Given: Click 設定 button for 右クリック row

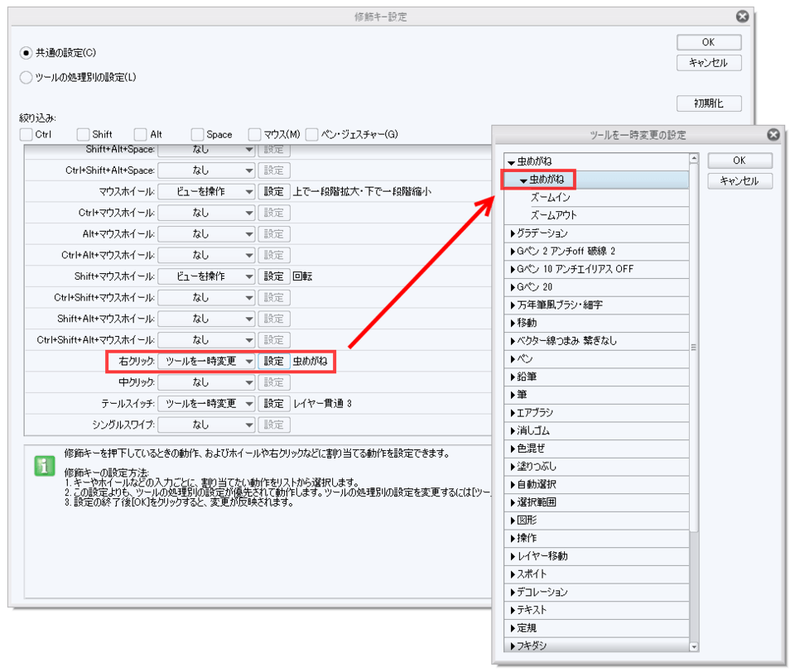Looking at the screenshot, I should [273, 362].
